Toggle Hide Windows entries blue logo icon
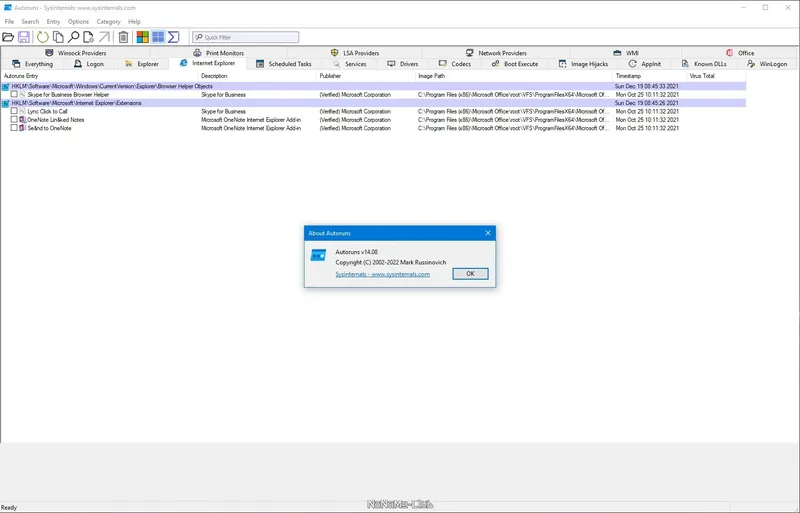Image resolution: width=800 pixels, height=513 pixels. point(158,37)
